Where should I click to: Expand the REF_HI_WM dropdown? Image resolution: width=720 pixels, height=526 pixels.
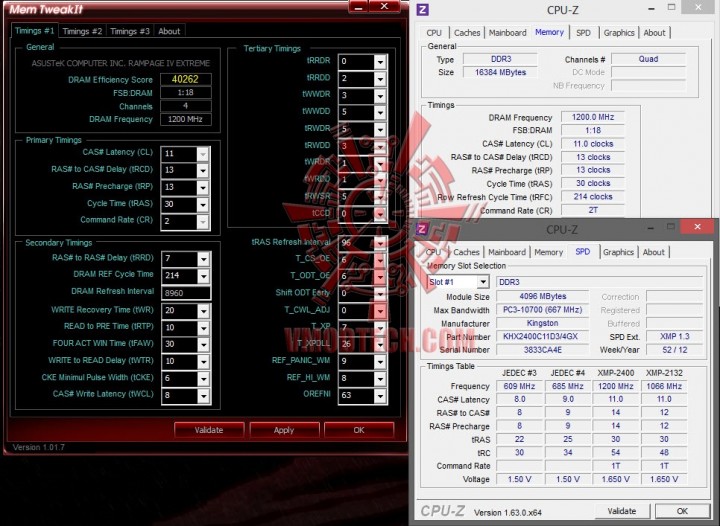(380, 379)
